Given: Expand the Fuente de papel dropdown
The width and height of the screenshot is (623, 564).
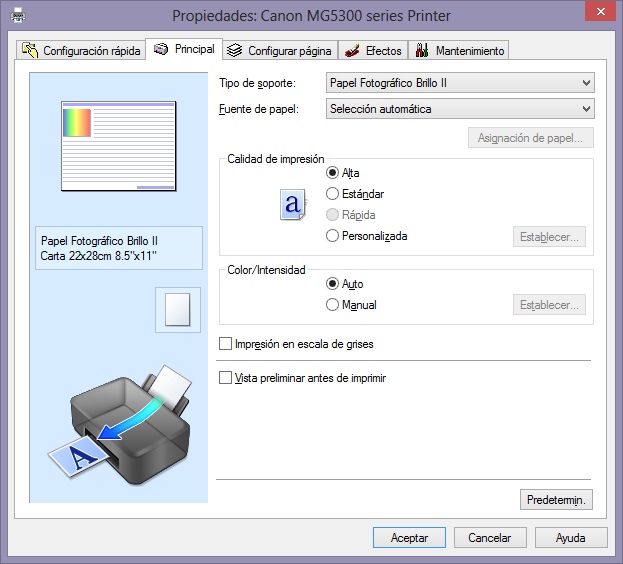Looking at the screenshot, I should pos(460,109).
